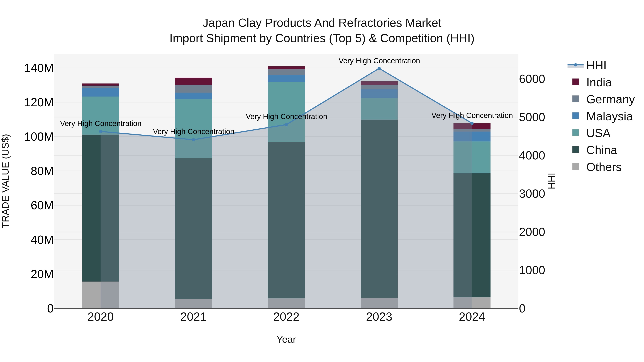Click the 2022 x-axis label
644x362 pixels.
pos(286,317)
